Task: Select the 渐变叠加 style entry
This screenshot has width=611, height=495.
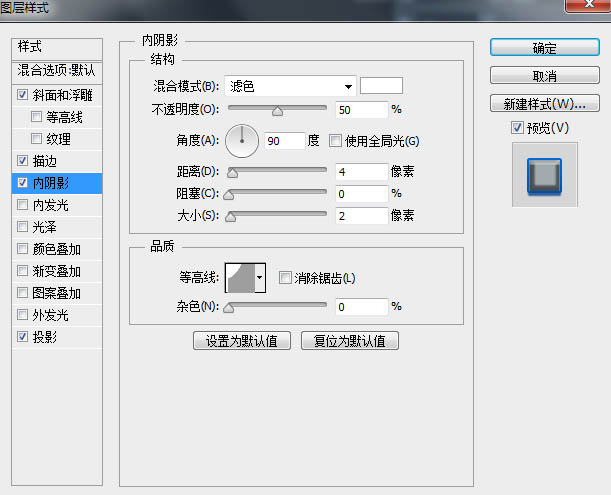Action: [56, 271]
